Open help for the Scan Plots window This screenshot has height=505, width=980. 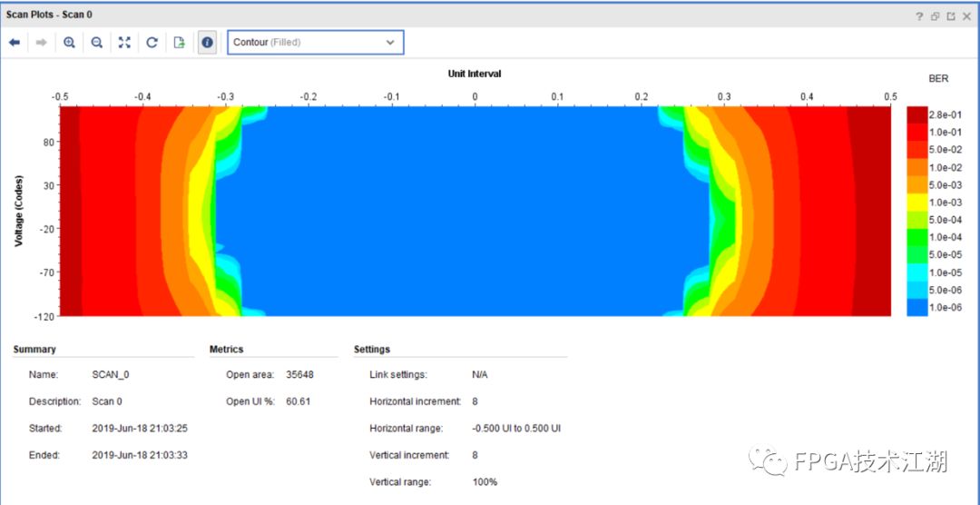coord(919,15)
